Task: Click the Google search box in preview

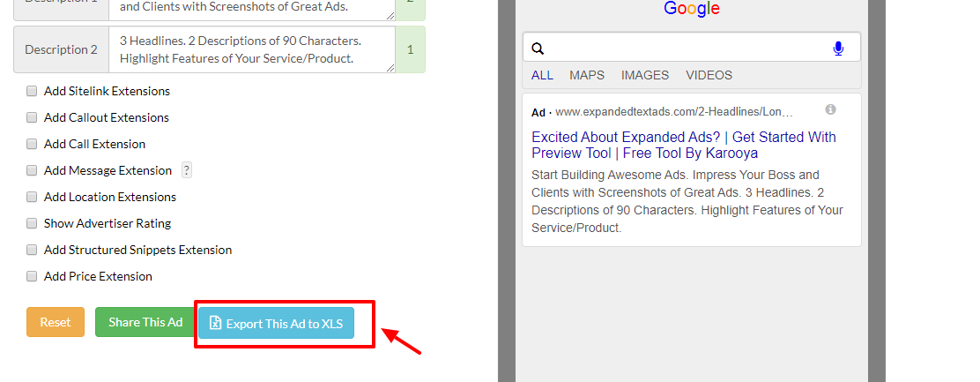Action: click(x=691, y=48)
